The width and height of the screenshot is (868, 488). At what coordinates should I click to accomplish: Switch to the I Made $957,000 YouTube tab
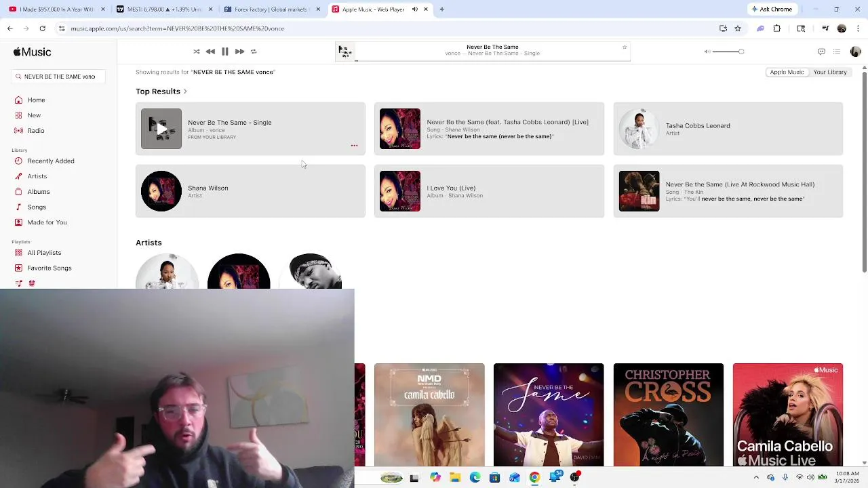click(57, 9)
